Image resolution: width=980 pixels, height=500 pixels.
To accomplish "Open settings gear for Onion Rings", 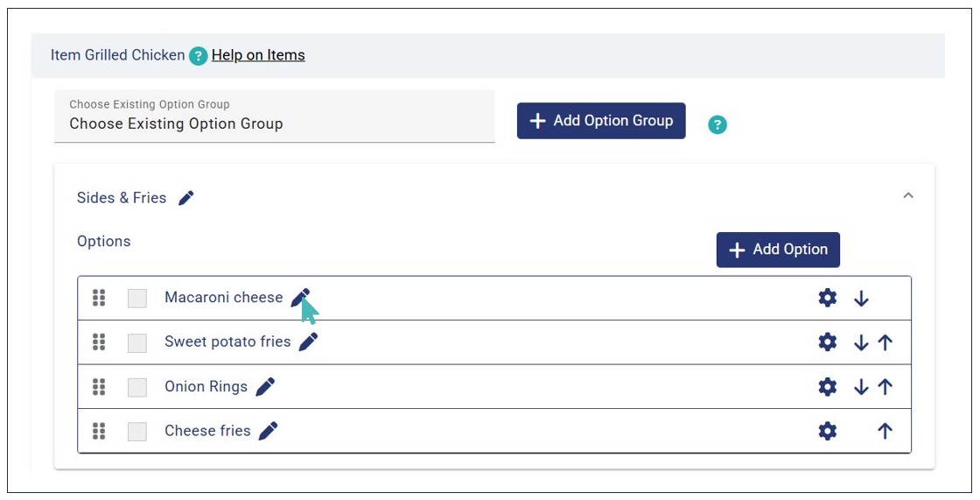I will [x=827, y=386].
